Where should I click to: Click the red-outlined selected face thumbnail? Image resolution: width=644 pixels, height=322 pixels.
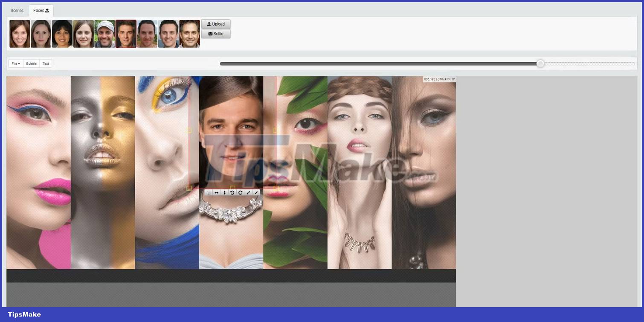pos(126,34)
